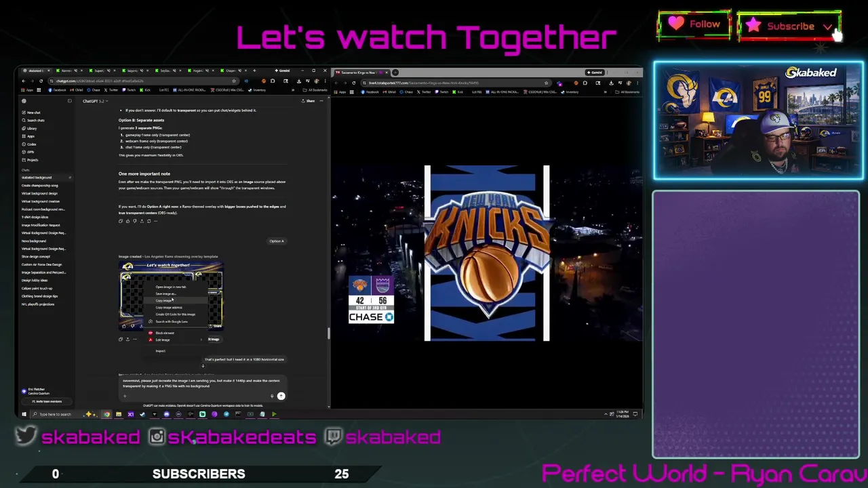Click the plus attach icon in composer
Image resolution: width=868 pixels, height=488 pixels.
124,396
